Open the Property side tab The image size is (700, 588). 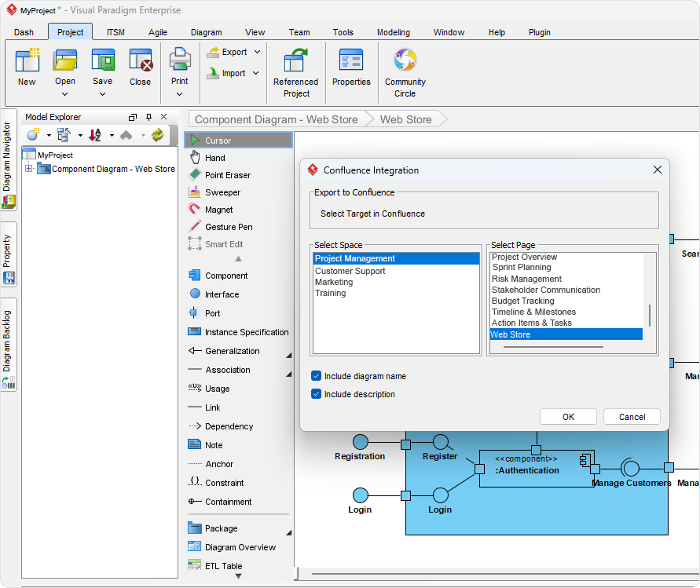[9, 254]
